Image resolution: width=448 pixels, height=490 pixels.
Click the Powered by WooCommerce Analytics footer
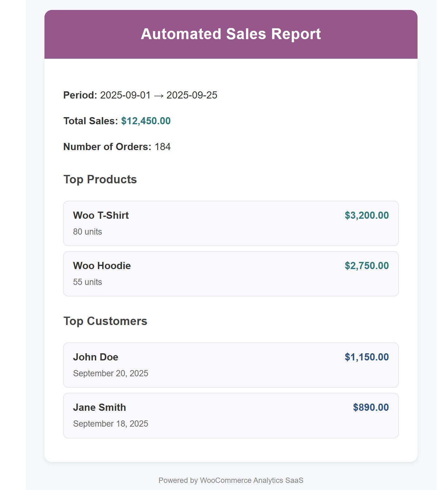[231, 480]
